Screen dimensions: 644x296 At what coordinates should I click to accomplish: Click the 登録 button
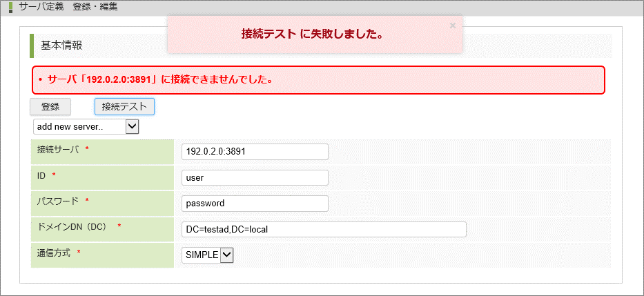coord(50,107)
